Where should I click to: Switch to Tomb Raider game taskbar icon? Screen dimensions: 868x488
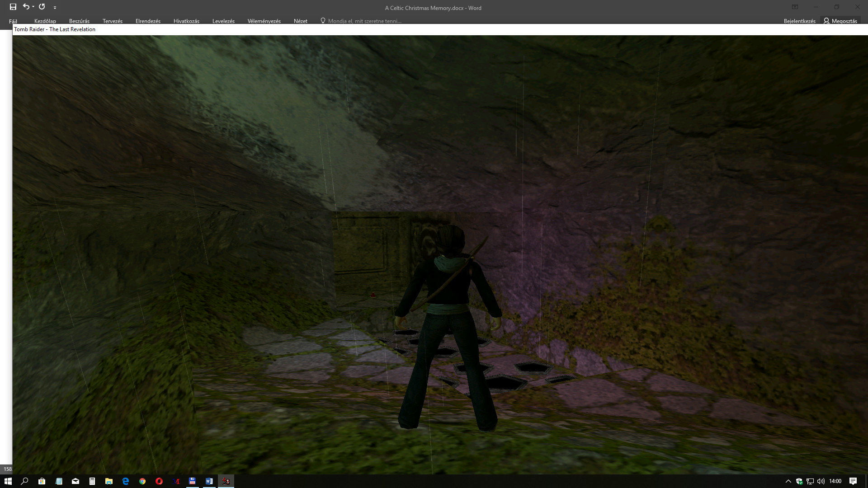(226, 481)
